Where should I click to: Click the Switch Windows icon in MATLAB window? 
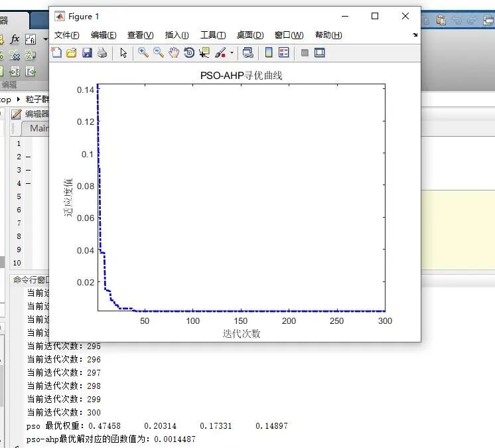[x=488, y=21]
